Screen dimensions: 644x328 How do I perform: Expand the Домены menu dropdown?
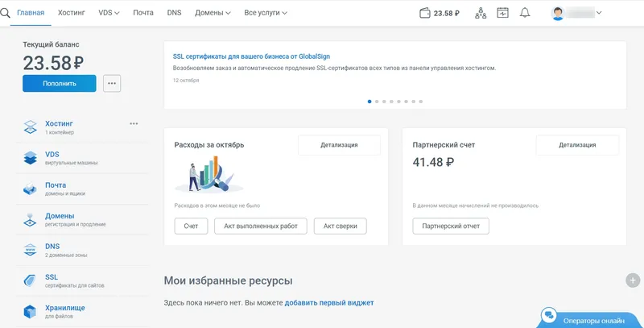tap(228, 13)
